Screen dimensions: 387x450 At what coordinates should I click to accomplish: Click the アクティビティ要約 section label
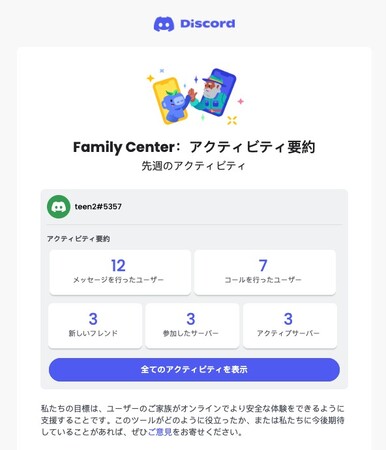tap(78, 239)
